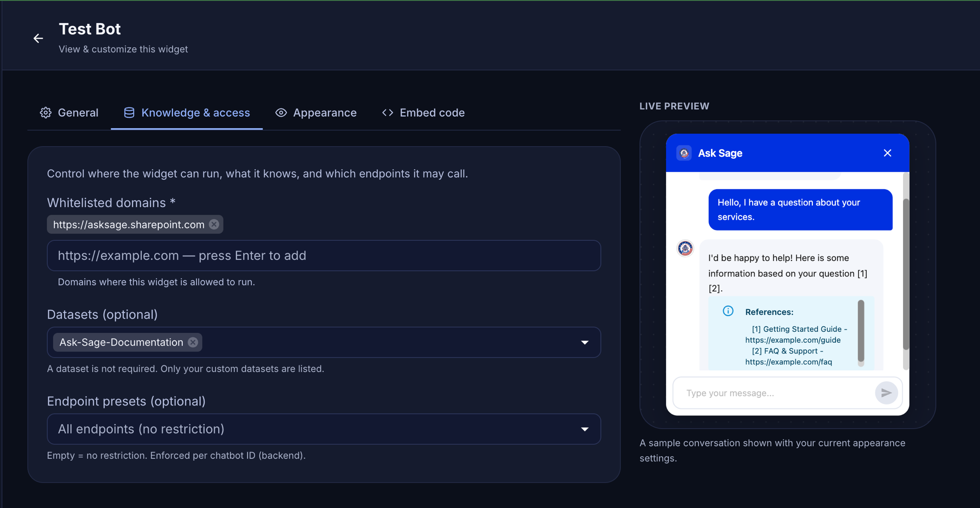Click the bot avatar beside the reply

(x=685, y=248)
